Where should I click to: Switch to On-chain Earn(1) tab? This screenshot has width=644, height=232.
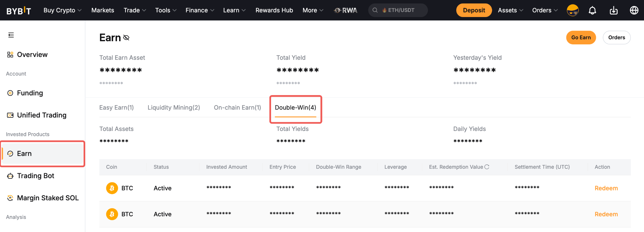[237, 108]
